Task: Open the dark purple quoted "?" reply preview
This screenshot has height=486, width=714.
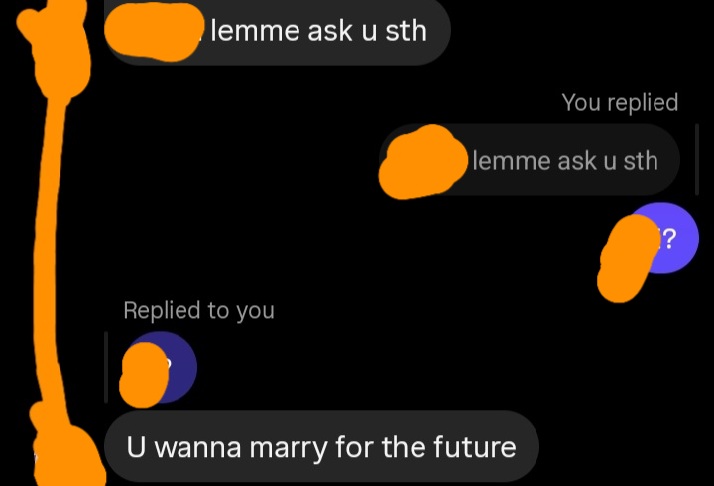Action: (x=159, y=367)
